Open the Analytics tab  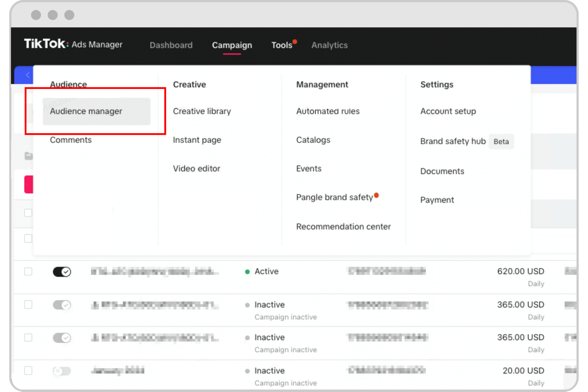(x=329, y=45)
